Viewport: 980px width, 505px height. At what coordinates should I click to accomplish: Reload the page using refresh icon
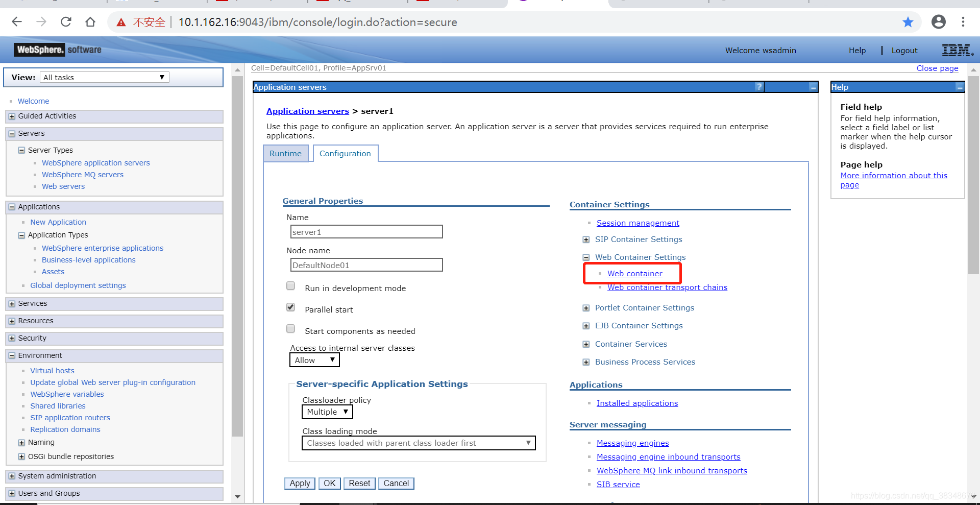(66, 22)
